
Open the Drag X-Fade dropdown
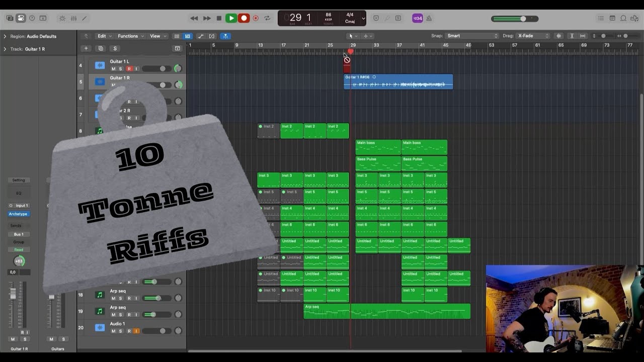(533, 36)
